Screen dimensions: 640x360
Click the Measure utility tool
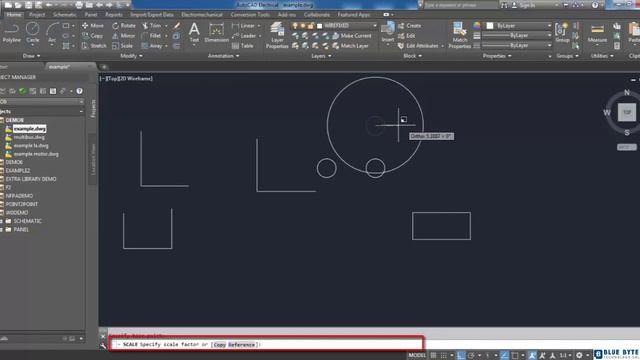pos(597,33)
